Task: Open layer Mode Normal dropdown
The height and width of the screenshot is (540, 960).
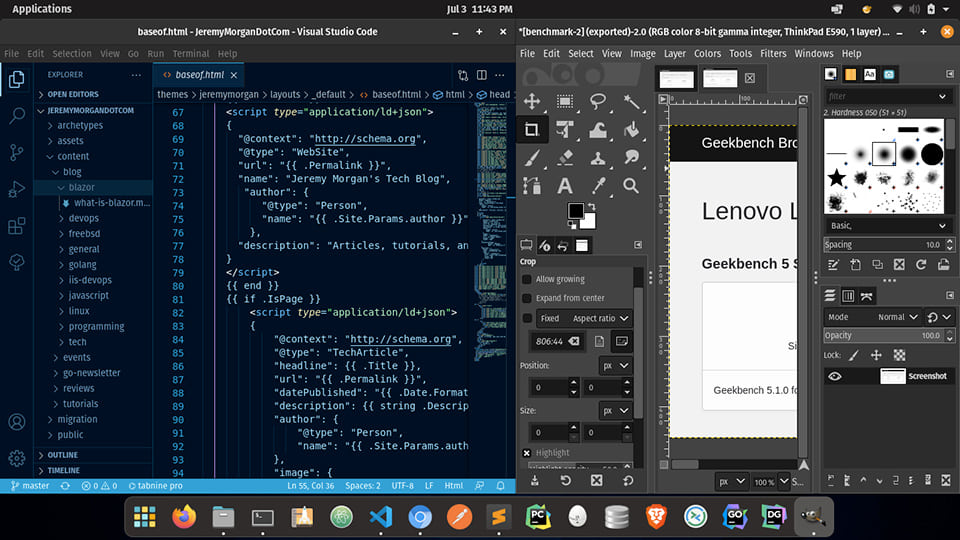Action: coord(898,317)
